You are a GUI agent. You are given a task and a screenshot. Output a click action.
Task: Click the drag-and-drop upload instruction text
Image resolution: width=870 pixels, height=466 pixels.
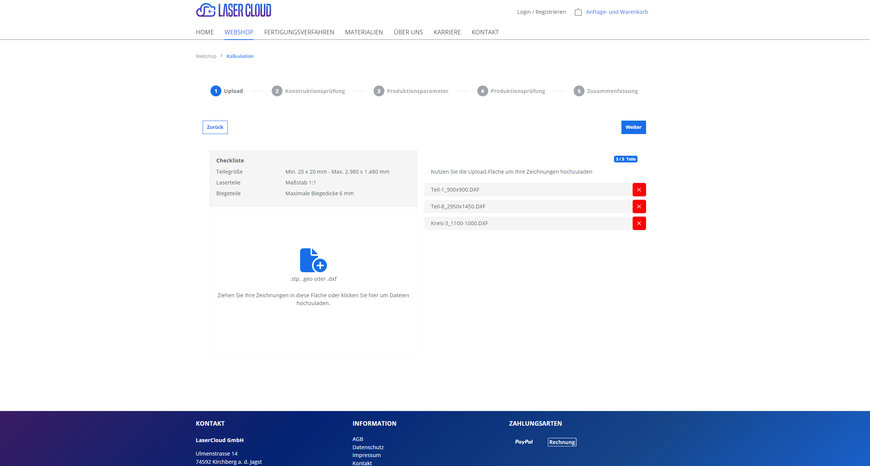click(x=313, y=299)
